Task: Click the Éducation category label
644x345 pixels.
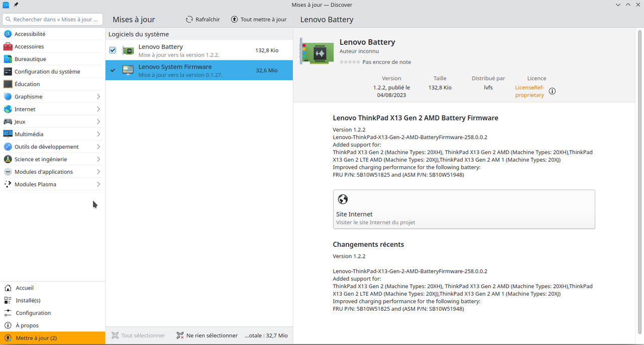Action: 27,84
